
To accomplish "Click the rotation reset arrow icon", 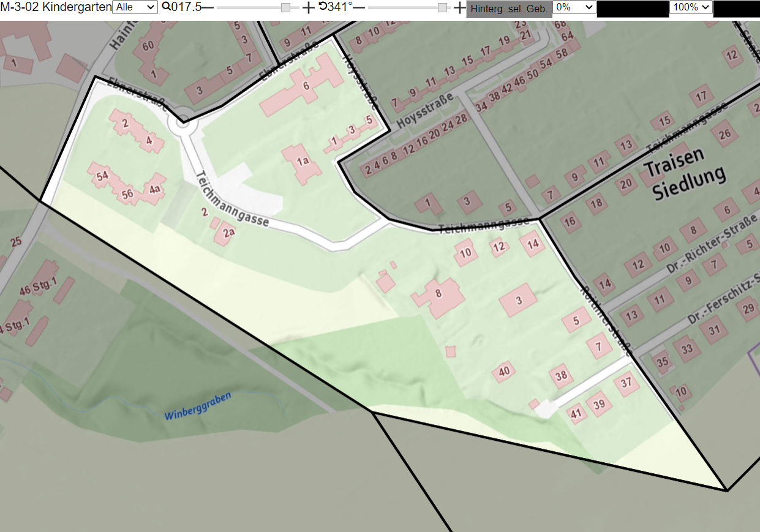I will pos(323,7).
